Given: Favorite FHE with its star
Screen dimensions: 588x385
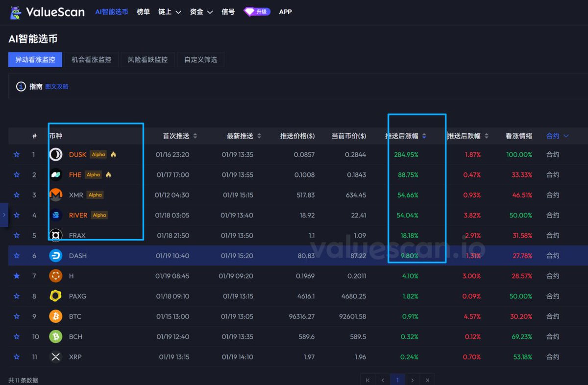Looking at the screenshot, I should pyautogui.click(x=17, y=175).
